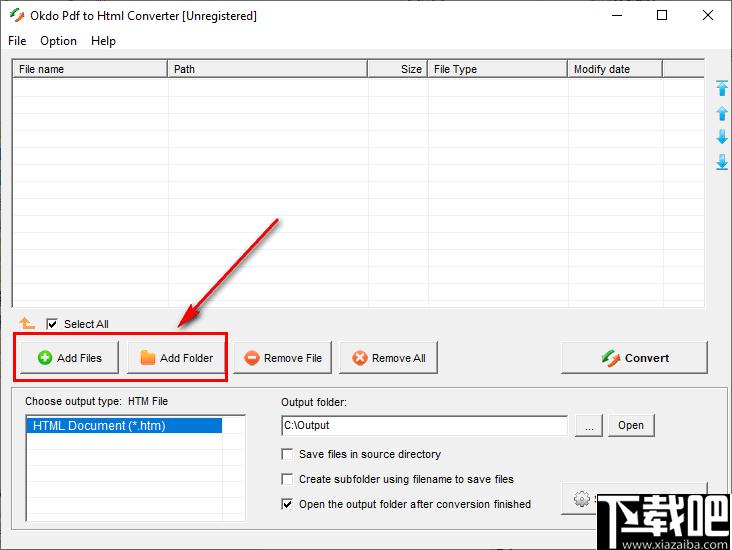Click the Add Files button
Image resolution: width=732 pixels, height=550 pixels.
pos(69,358)
